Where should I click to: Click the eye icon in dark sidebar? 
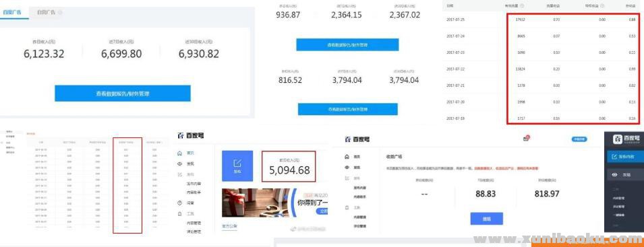coord(615,174)
